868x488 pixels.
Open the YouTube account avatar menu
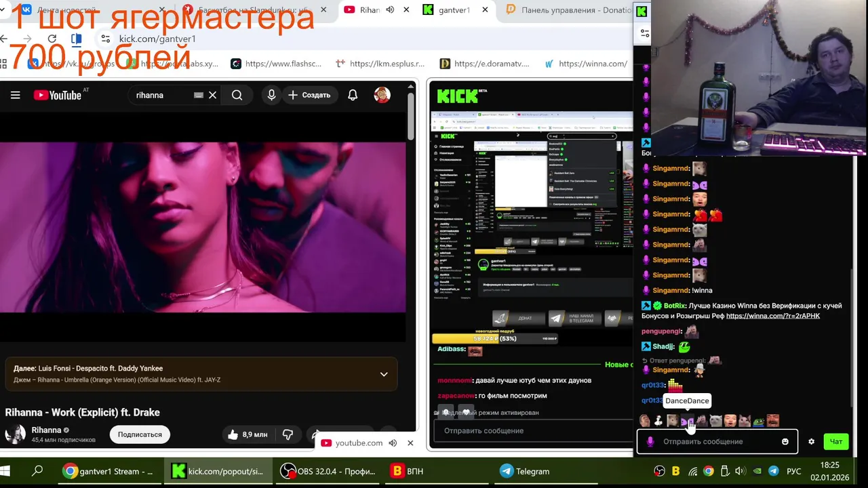pos(382,95)
